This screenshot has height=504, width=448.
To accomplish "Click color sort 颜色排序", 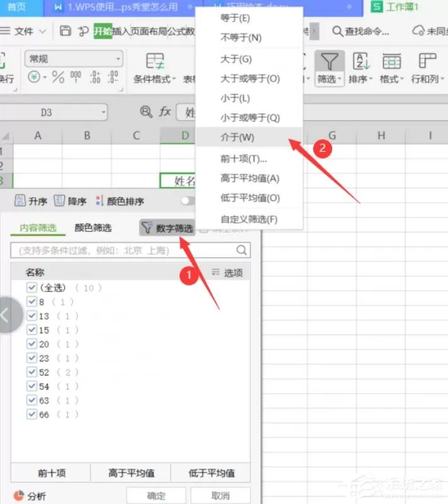I will (120, 201).
